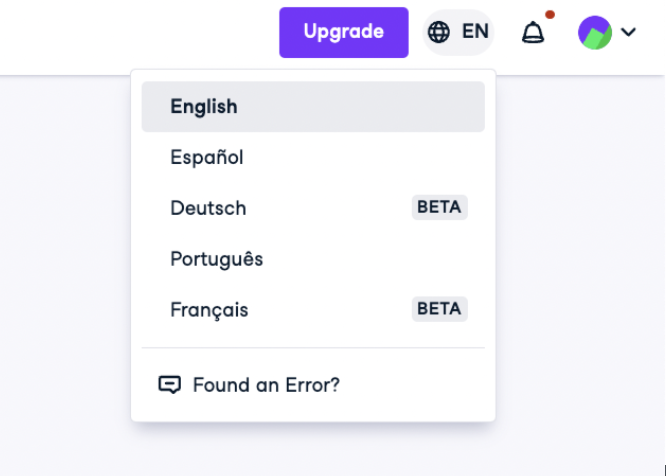Click the divider line above Found an Error
Screen dimensions: 666x476
pos(313,348)
